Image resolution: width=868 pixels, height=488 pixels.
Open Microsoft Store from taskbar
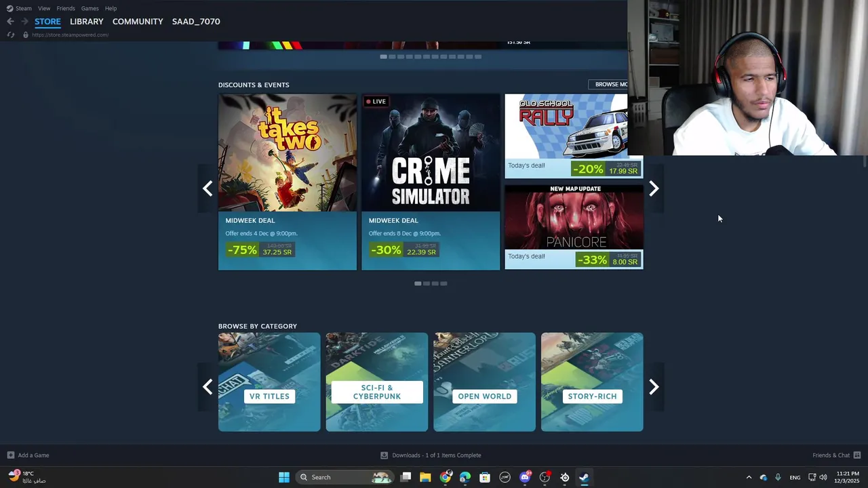(x=485, y=477)
